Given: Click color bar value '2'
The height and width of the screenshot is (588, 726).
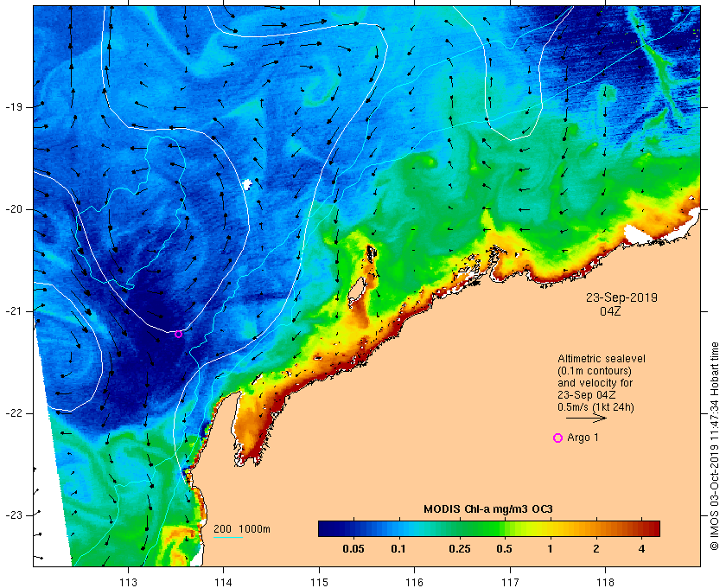Looking at the screenshot, I should point(595,549).
